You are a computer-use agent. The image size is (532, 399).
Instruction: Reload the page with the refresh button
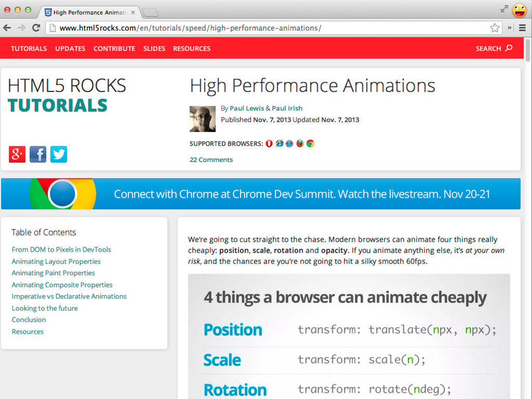pos(36,28)
